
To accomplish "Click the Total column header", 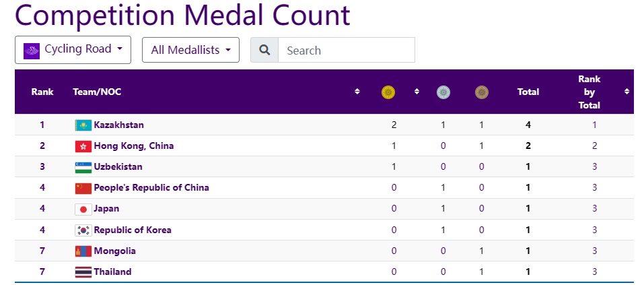I will click(528, 92).
